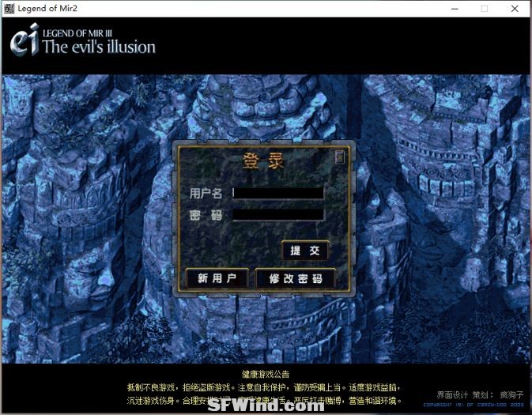Click the ei evil's illusion logo
Image resolution: width=532 pixels, height=415 pixels.
83,41
